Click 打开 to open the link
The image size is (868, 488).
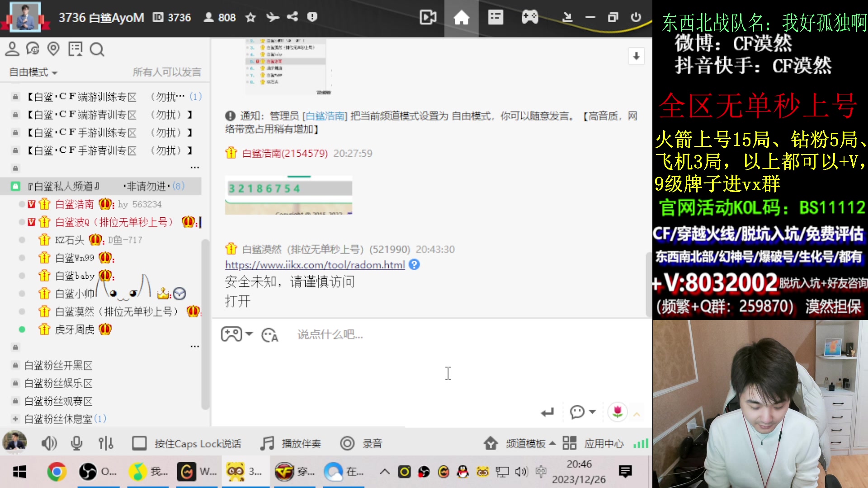click(x=237, y=301)
